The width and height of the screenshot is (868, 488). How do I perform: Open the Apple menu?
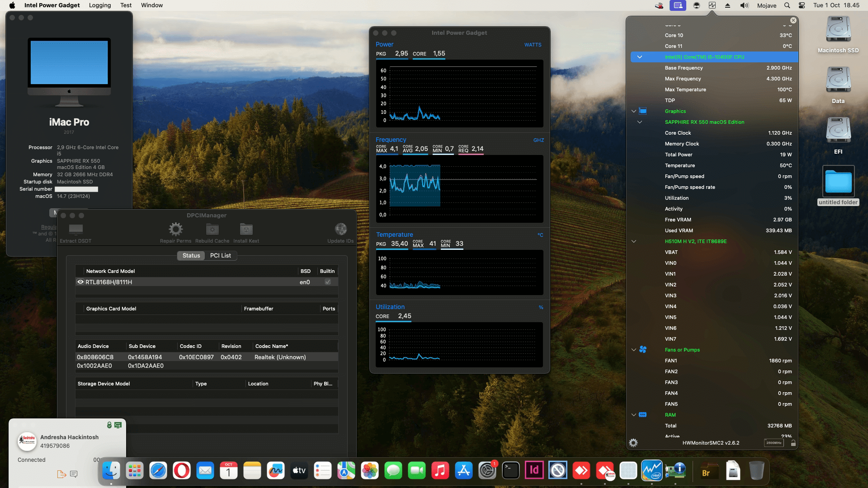point(12,5)
